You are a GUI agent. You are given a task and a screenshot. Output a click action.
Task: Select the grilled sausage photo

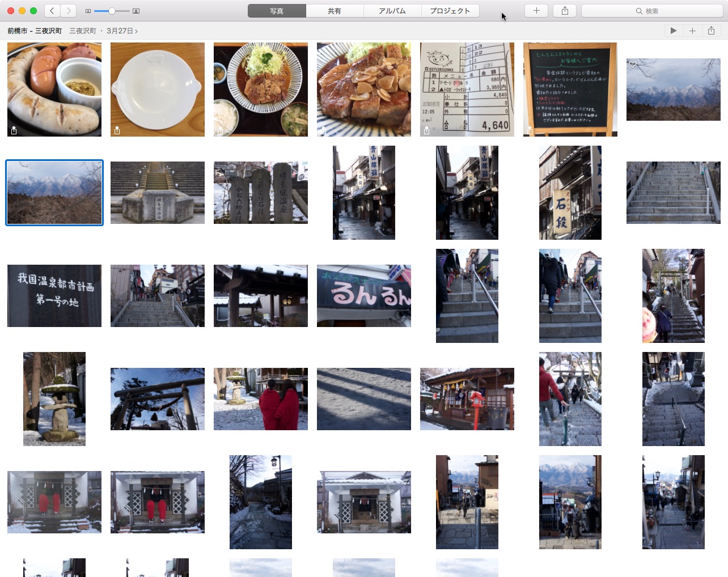click(54, 90)
